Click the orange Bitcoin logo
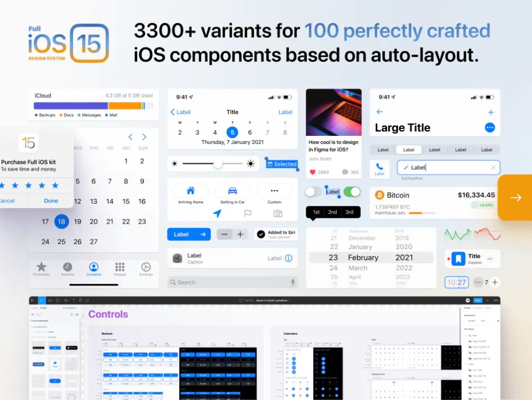This screenshot has height=400, width=532. click(x=379, y=195)
